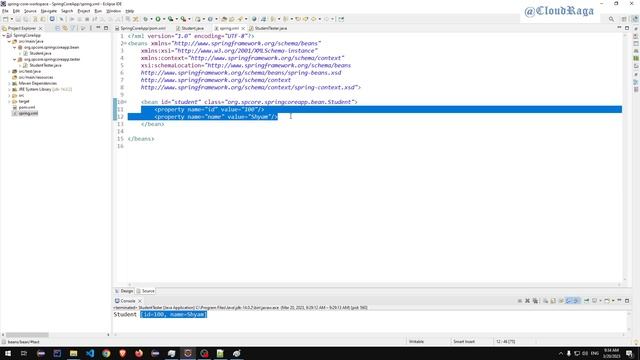Close the Project Explorer view

40,28
